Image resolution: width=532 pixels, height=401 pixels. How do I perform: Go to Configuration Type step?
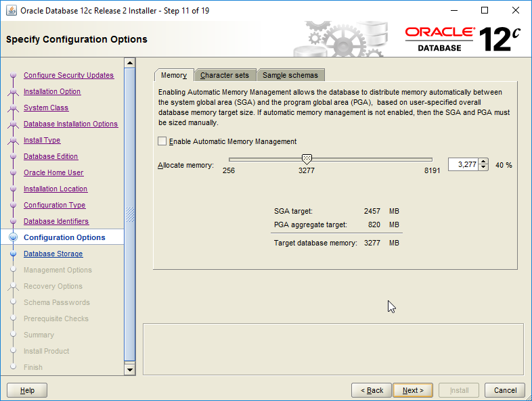[54, 206]
